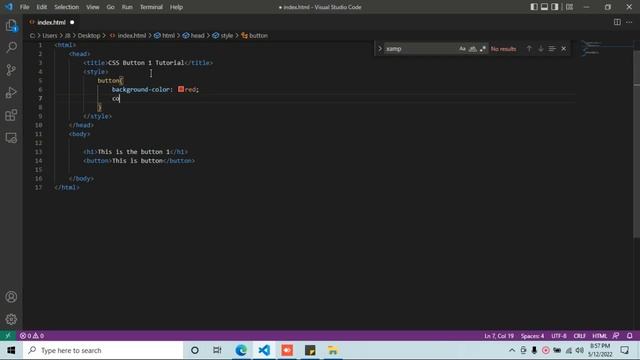Open the Extensions view
This screenshot has width=640, height=360.
11,115
